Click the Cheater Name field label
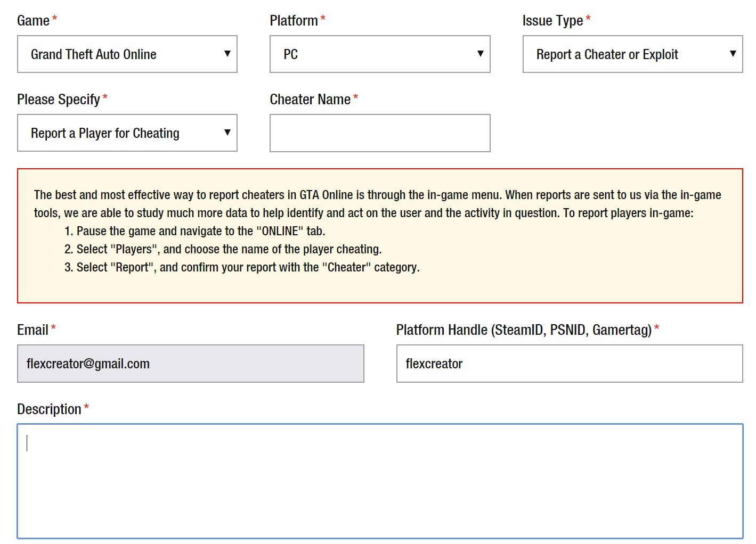 [x=310, y=100]
